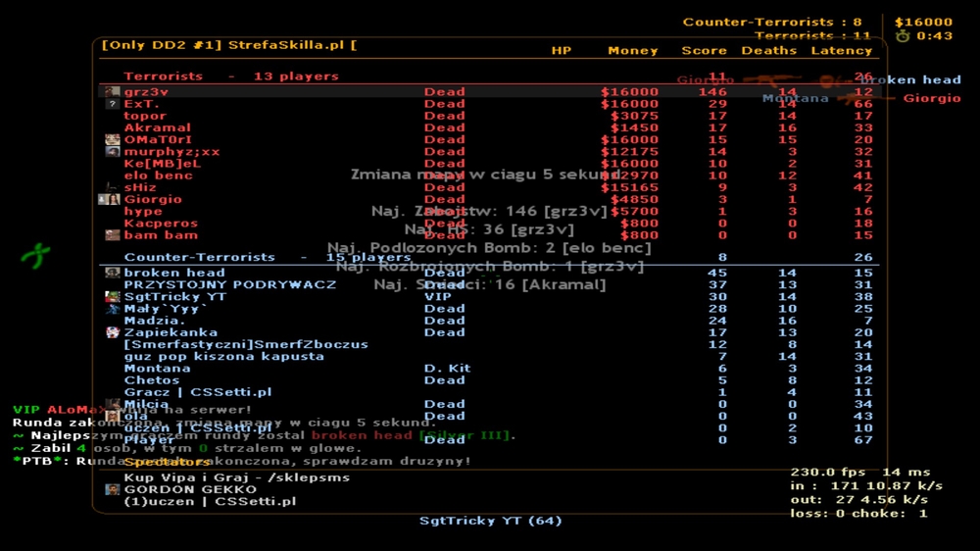Click the avatar icon beside GORDON GEKKO
980x551 pixels.
(112, 489)
